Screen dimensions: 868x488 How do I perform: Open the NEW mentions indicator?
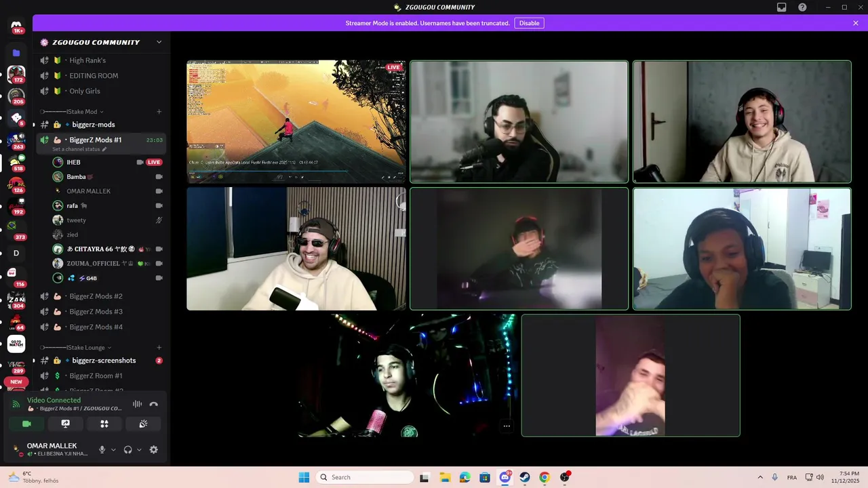(16, 382)
